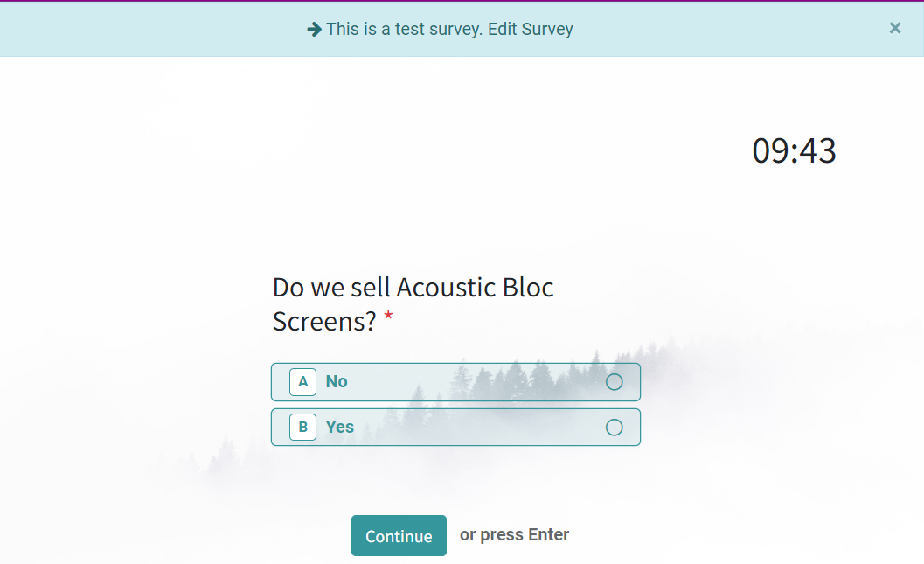Open the Edit Survey link
Image resolution: width=924 pixels, height=564 pixels.
531,29
